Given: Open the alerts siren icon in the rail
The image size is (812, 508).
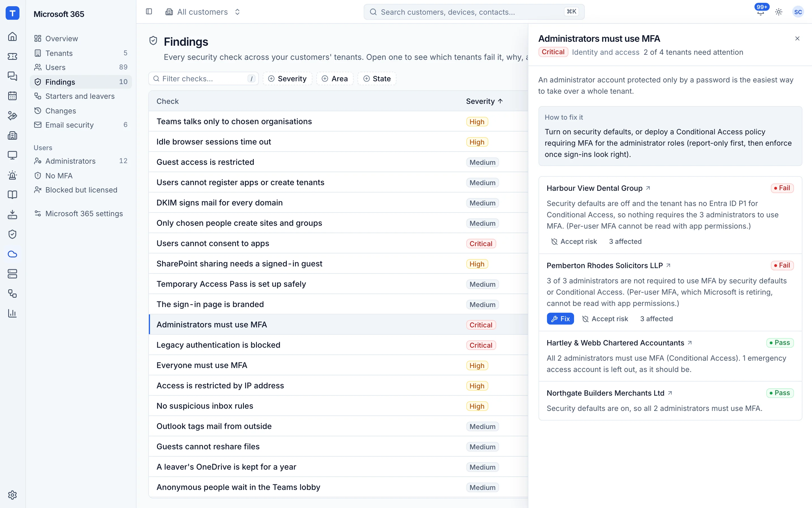Looking at the screenshot, I should tap(12, 175).
